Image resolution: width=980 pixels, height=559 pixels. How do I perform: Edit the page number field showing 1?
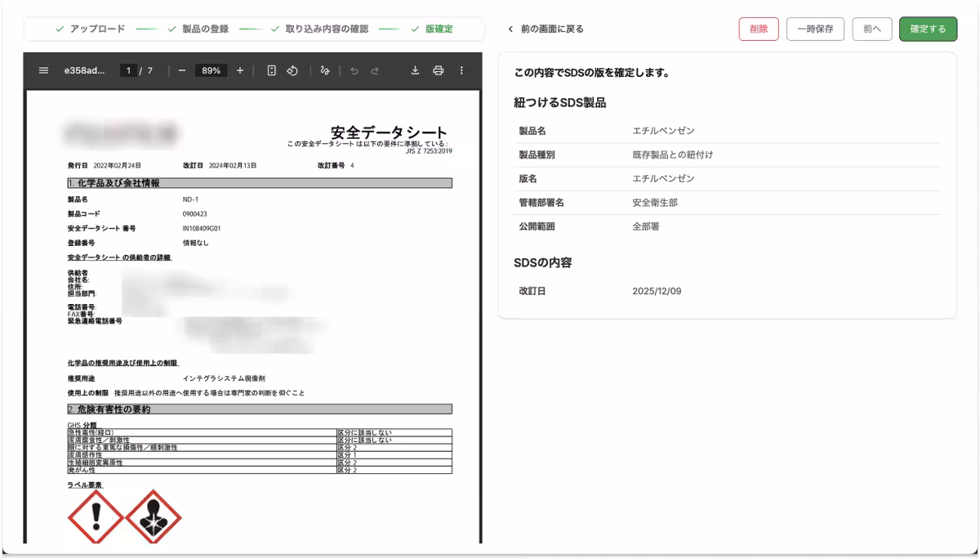point(127,70)
